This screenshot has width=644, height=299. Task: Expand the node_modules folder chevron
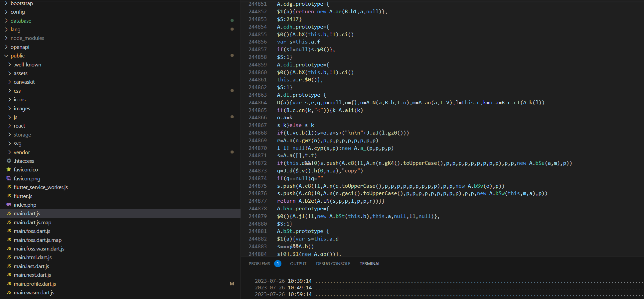[6, 38]
